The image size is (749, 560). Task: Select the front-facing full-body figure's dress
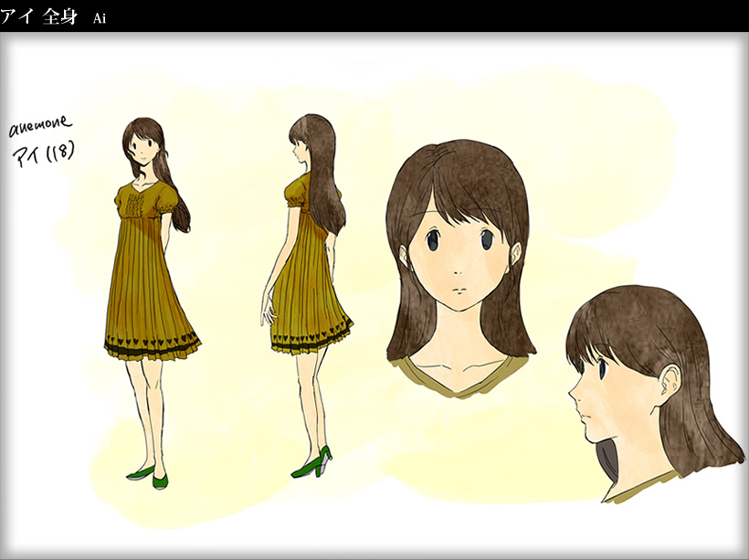[x=149, y=274]
